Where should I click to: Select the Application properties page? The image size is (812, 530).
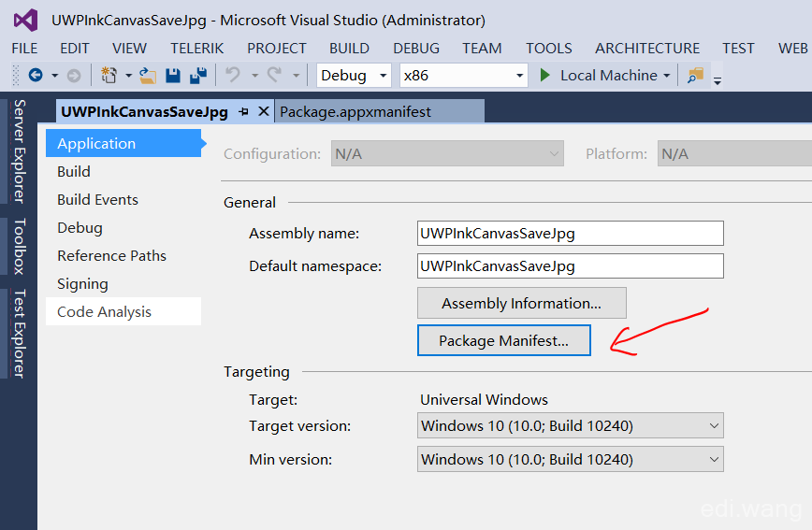point(123,143)
